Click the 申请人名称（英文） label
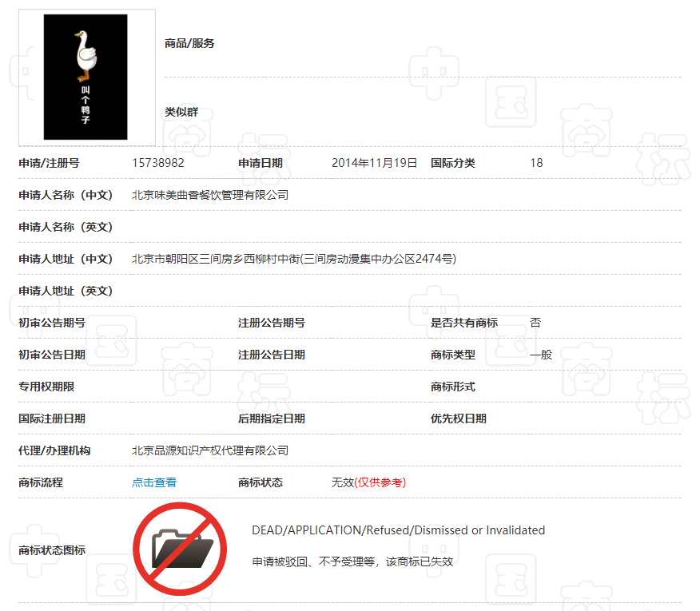The image size is (700, 611). coord(66,227)
